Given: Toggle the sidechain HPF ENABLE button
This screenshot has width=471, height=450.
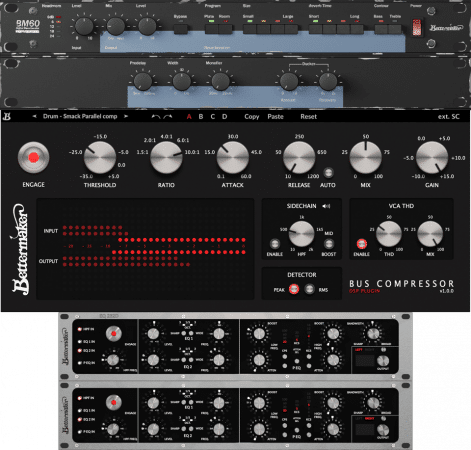Looking at the screenshot, I should 275,244.
